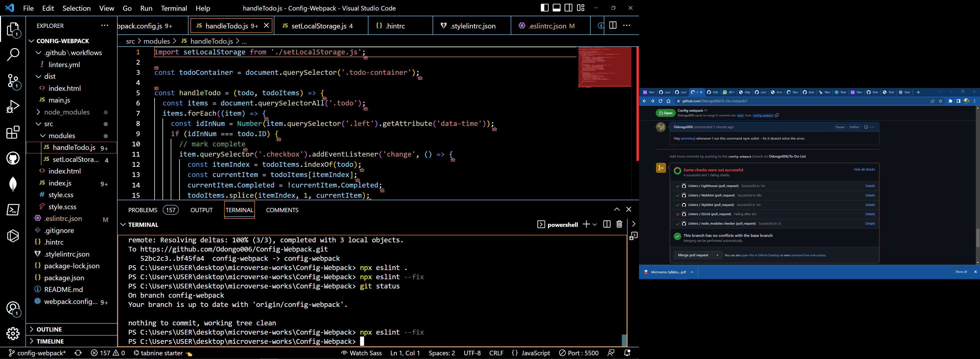The height and width of the screenshot is (359, 980).
Task: Split the editor right
Action: click(x=613, y=25)
